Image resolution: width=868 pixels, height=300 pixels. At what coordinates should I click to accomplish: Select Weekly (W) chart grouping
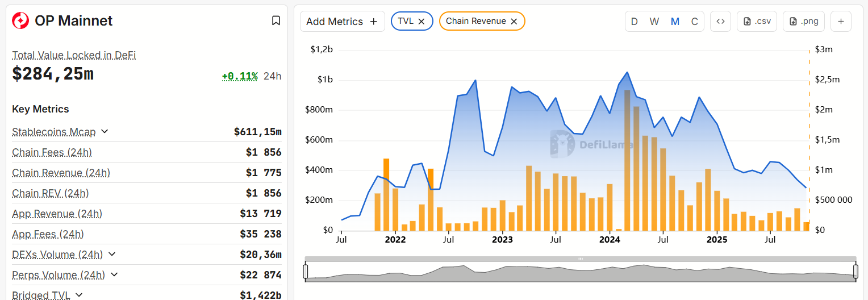coord(654,22)
